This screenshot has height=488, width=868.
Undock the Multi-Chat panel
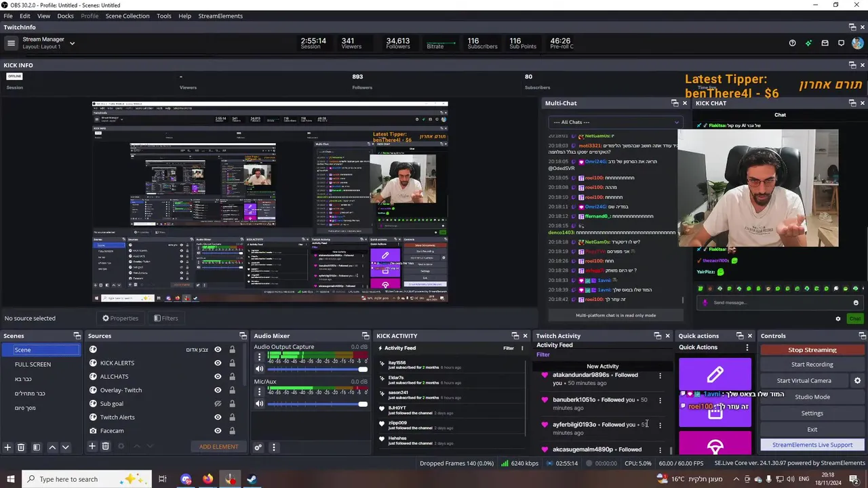(675, 103)
